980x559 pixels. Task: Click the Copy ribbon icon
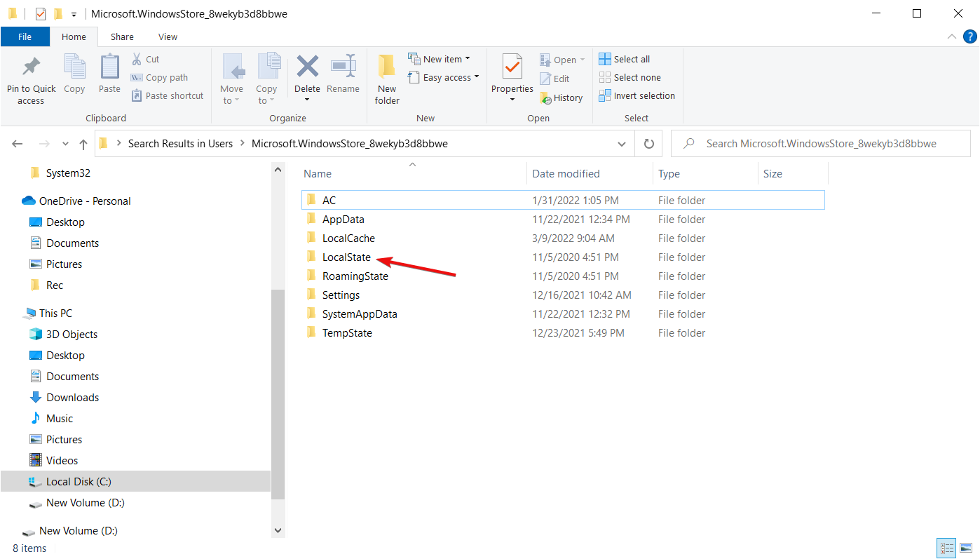pyautogui.click(x=74, y=67)
